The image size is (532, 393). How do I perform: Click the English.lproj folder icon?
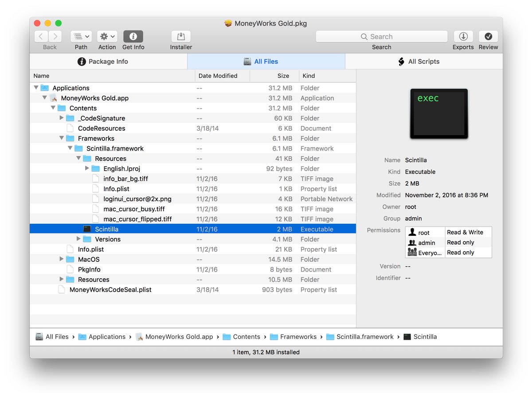[95, 168]
